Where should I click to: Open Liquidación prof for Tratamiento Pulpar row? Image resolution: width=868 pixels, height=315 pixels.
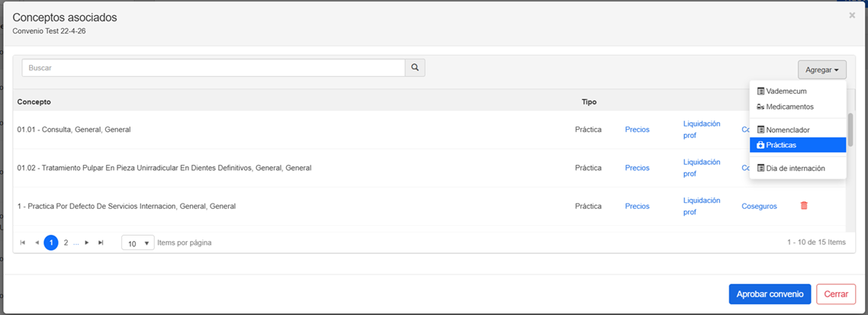(x=702, y=168)
